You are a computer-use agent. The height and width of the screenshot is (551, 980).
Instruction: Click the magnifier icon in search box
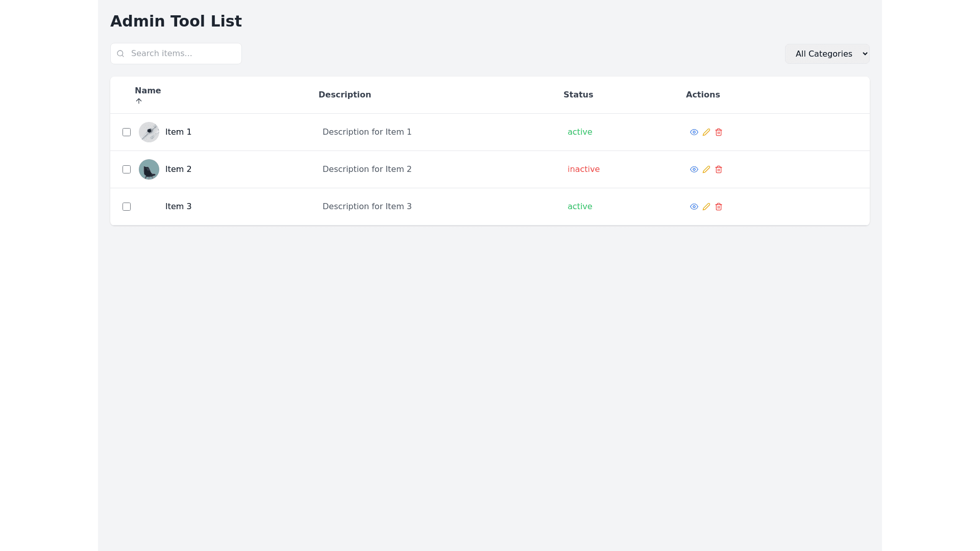pyautogui.click(x=120, y=54)
